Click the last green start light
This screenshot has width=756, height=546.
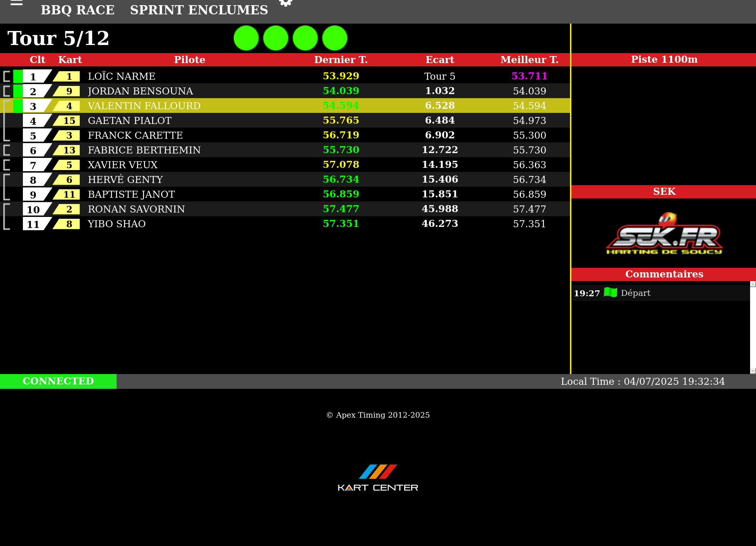point(335,38)
